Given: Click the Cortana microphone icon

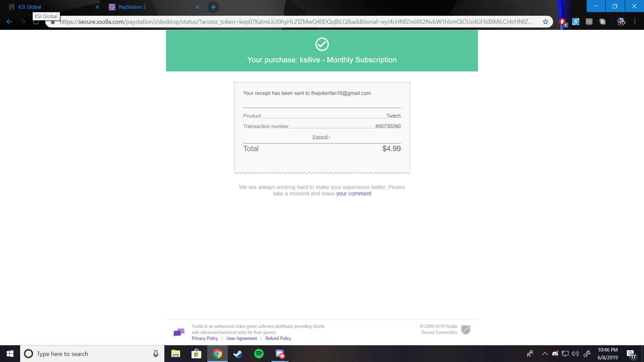Looking at the screenshot, I should [x=156, y=354].
